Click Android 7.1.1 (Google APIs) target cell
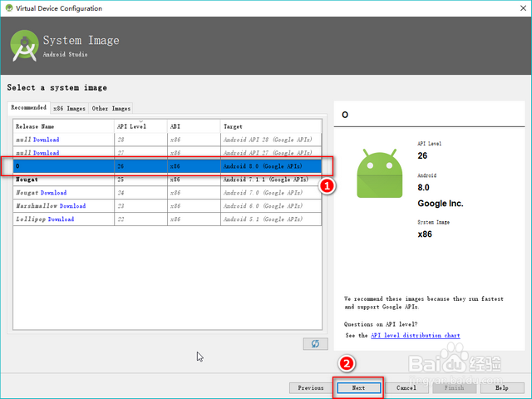 (271, 180)
